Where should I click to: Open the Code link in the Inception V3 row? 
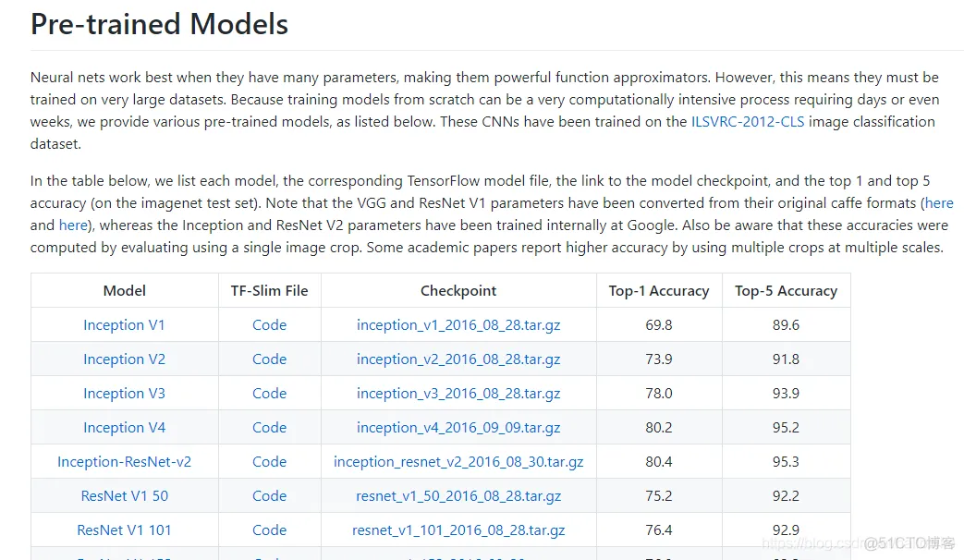point(269,394)
